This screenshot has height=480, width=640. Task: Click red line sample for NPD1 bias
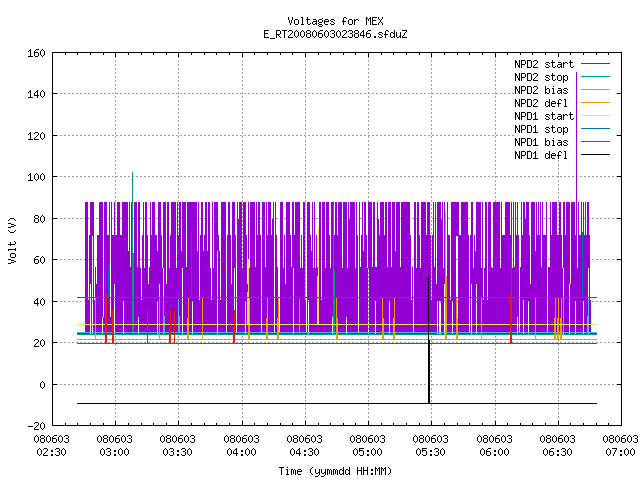[595, 142]
